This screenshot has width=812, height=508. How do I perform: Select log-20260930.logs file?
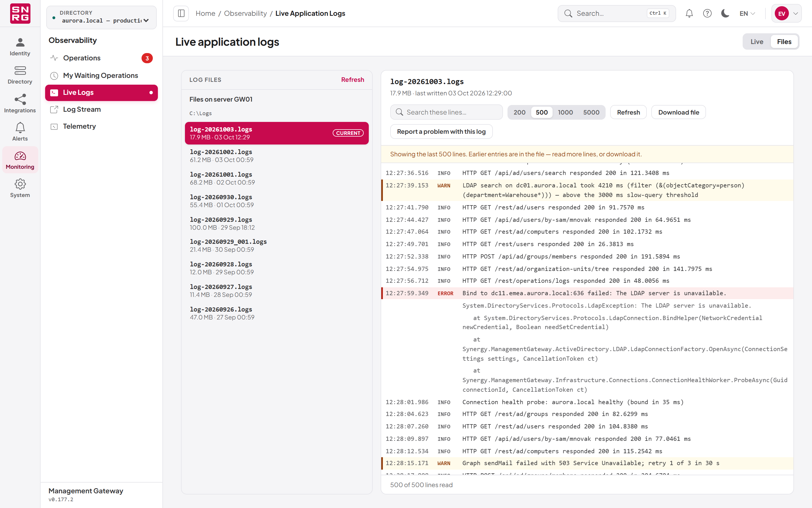click(277, 201)
